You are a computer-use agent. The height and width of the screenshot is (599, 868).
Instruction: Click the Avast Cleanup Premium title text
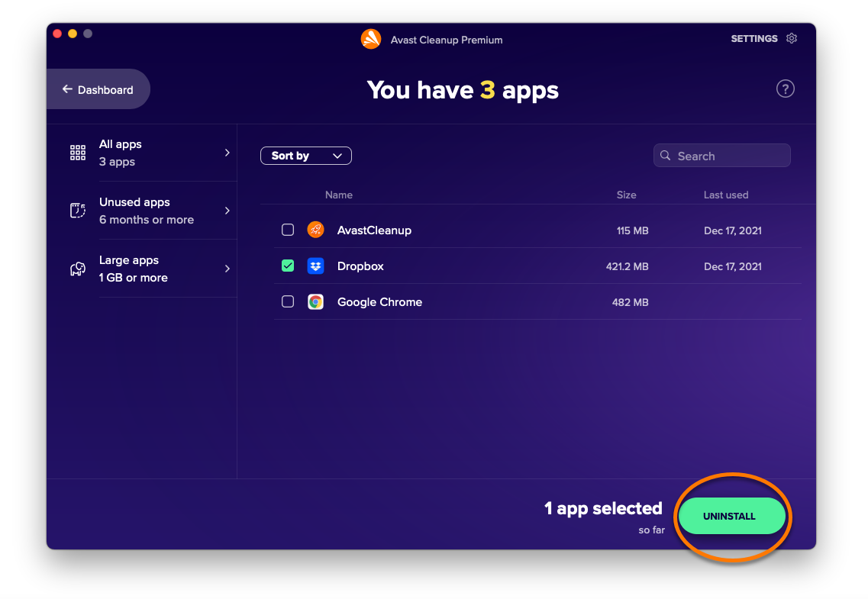coord(447,40)
